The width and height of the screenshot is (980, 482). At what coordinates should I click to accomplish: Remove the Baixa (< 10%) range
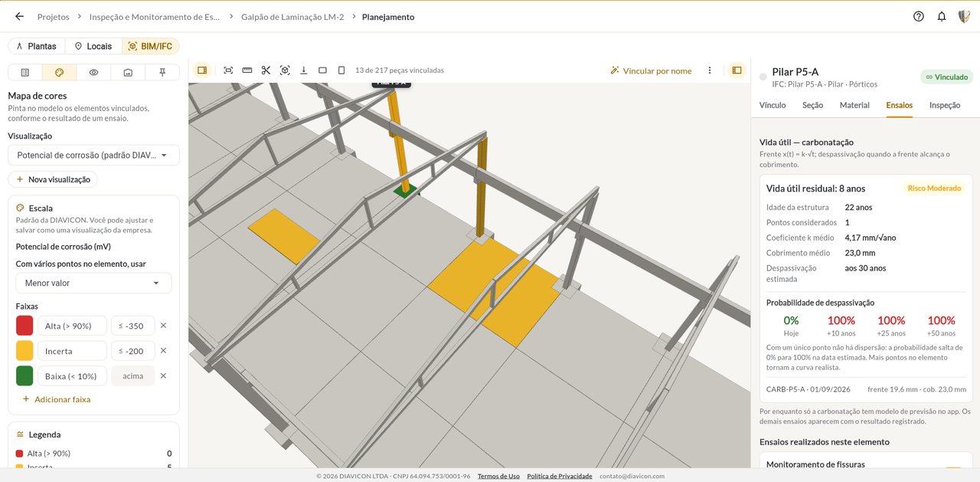click(163, 375)
